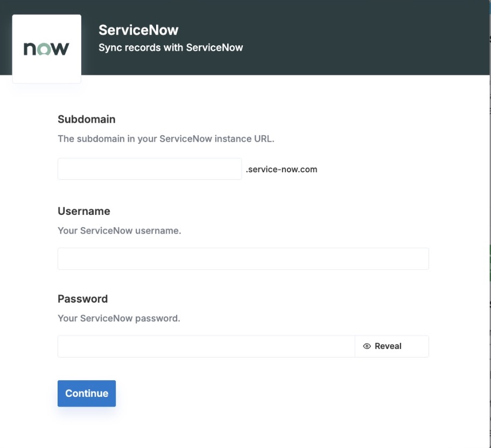Click the ServiceNow 'now' logo icon

tap(46, 48)
